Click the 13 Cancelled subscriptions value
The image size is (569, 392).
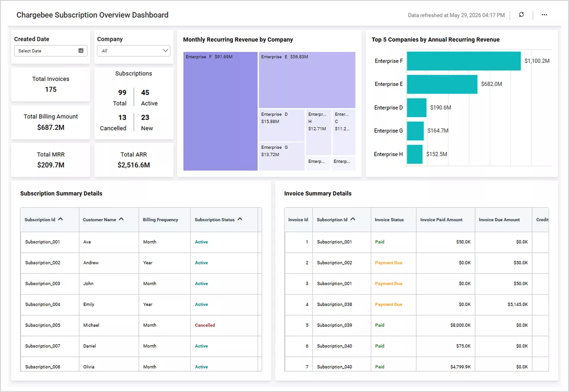[x=122, y=117]
